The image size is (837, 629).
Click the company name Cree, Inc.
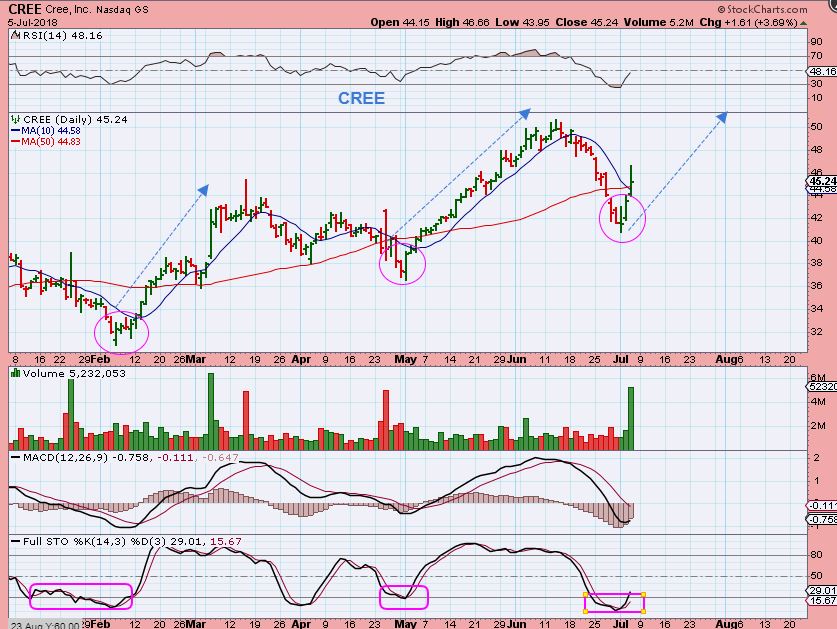[68, 10]
